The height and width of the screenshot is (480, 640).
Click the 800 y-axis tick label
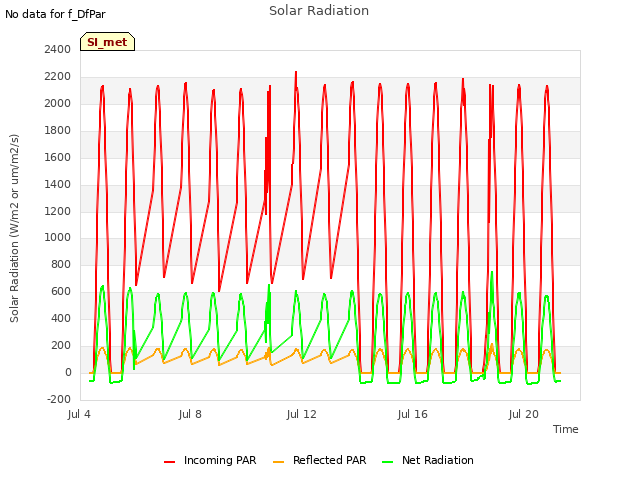tap(61, 264)
